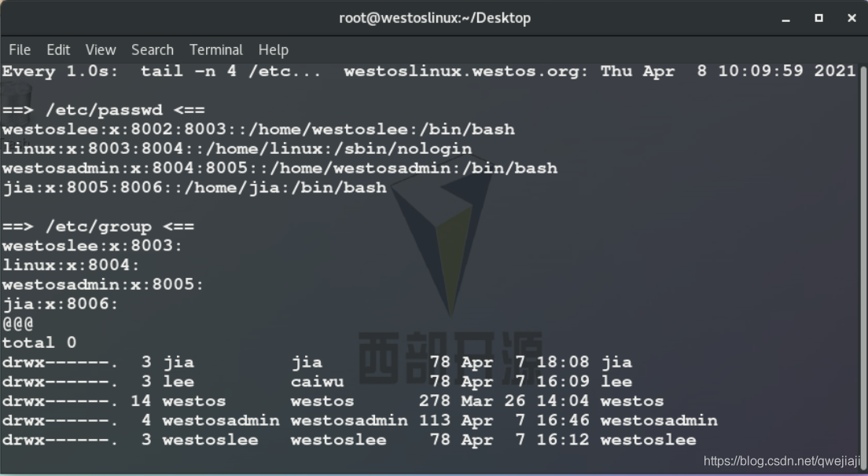Viewport: 868px width, 476px height.
Task: Open the Terminal menu
Action: 216,49
